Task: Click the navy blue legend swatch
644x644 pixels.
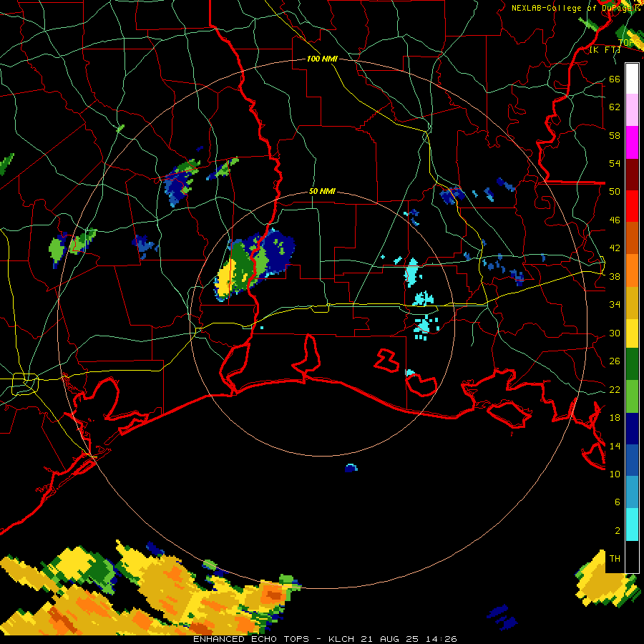Action: pyautogui.click(x=632, y=429)
